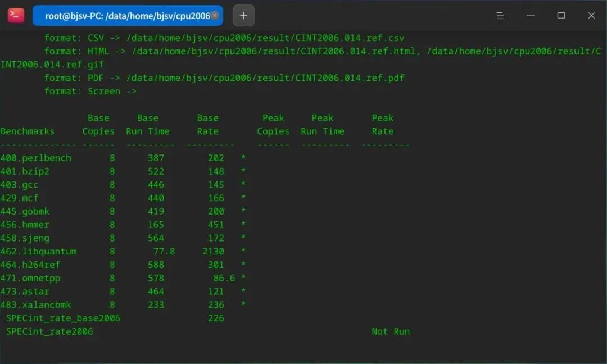607x364 pixels.
Task: Click the hmmer base rate 451
Action: coord(216,225)
